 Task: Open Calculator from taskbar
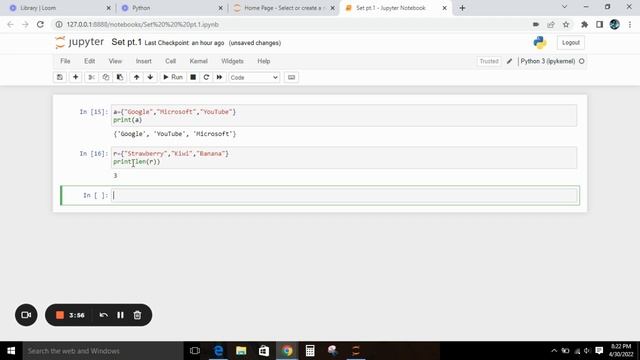[310, 351]
